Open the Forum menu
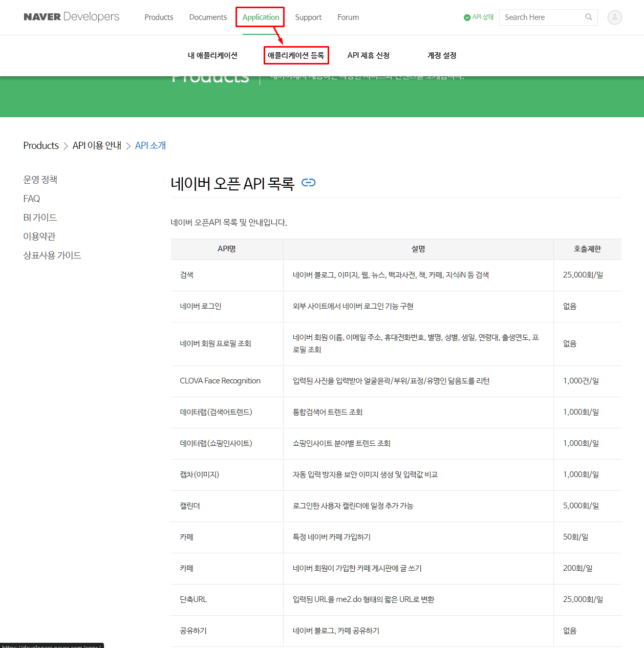 tap(348, 17)
